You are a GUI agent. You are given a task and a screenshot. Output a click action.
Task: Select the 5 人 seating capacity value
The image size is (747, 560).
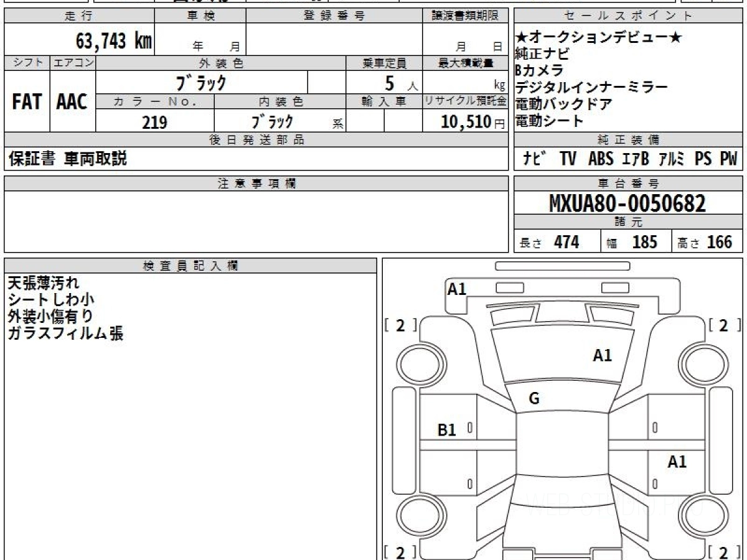pyautogui.click(x=401, y=83)
